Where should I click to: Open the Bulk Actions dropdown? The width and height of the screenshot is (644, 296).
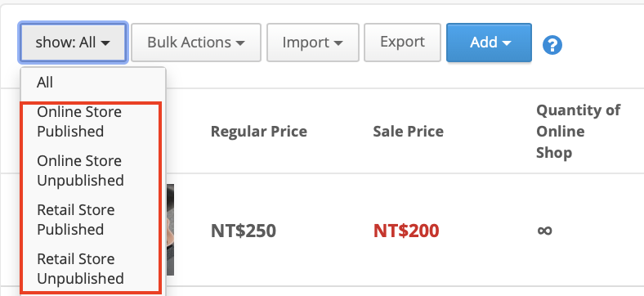click(196, 43)
